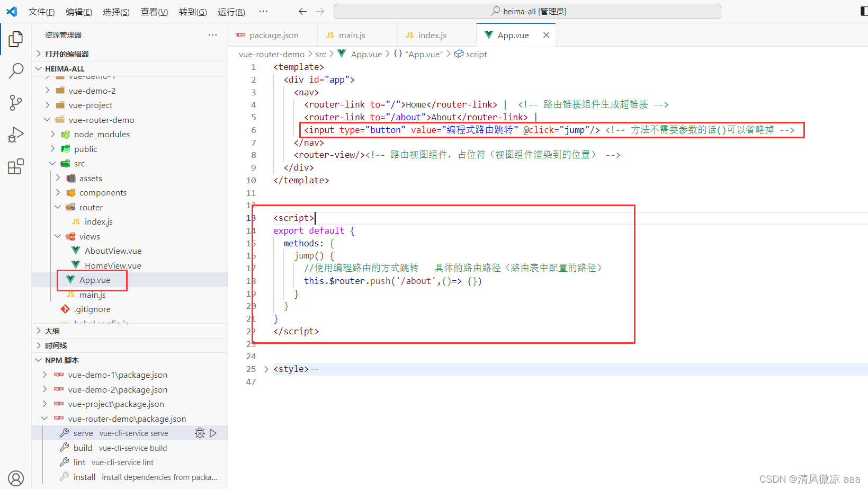Unfold the collapsed style block on line 25

click(x=266, y=369)
